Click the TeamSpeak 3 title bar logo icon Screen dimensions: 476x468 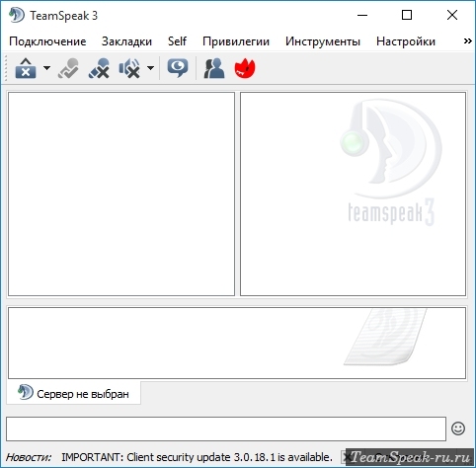tap(17, 15)
